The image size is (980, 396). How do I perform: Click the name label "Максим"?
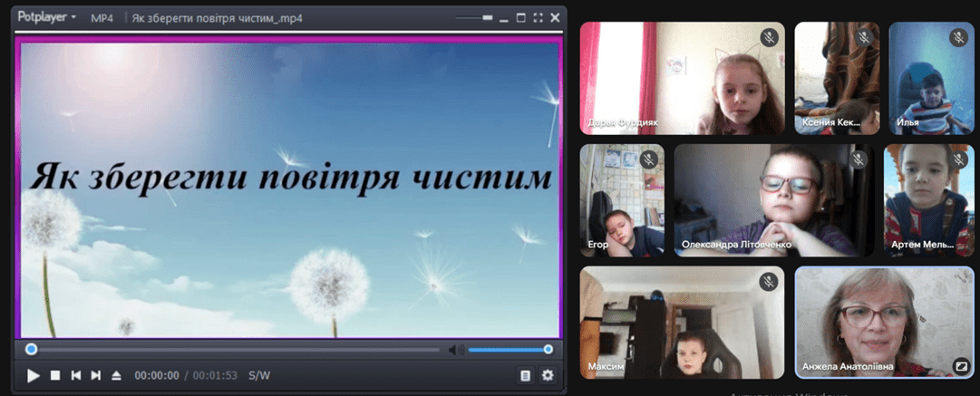tap(606, 367)
